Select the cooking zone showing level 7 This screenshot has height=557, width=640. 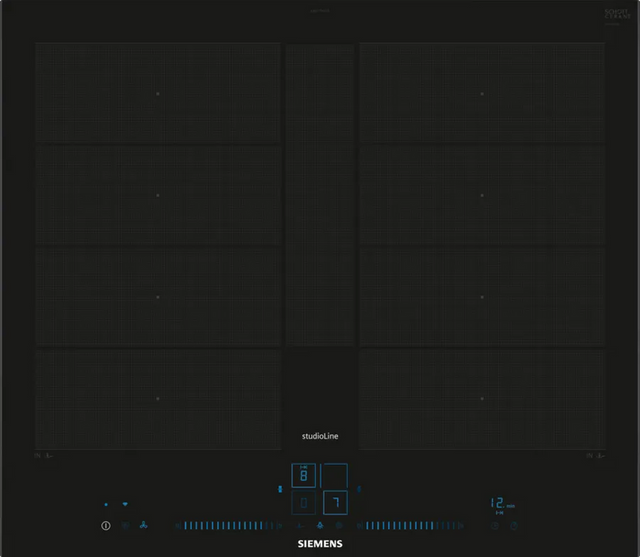335,502
